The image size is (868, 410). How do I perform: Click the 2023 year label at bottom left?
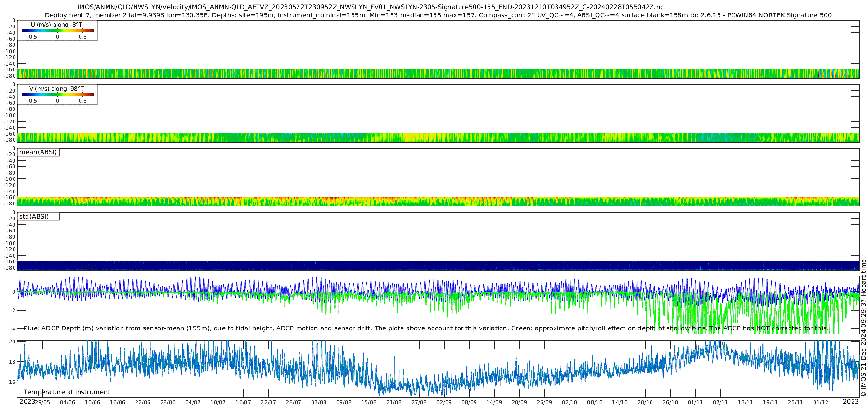point(27,401)
